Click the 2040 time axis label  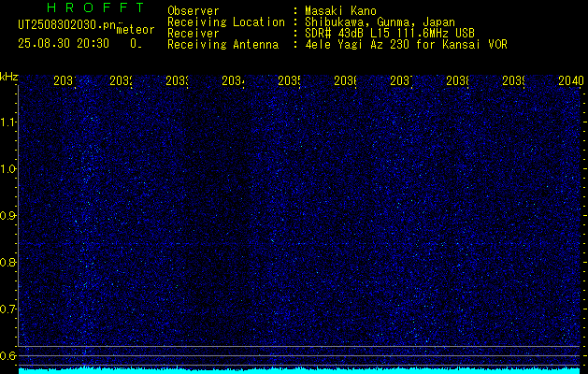coord(571,80)
